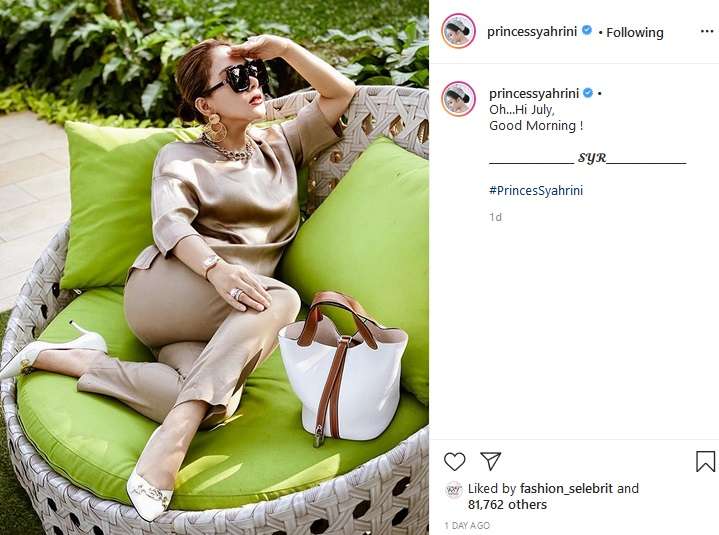Click the SYR signature line in caption

587,158
